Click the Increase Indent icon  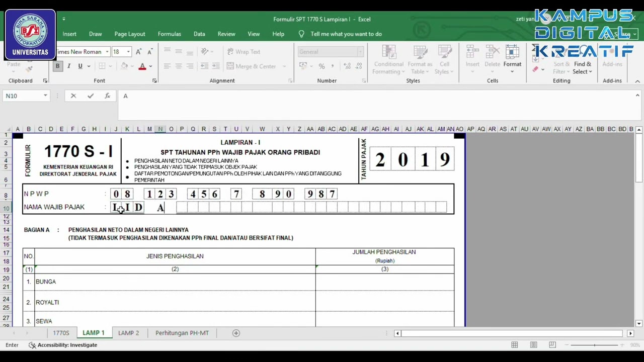[x=216, y=66]
